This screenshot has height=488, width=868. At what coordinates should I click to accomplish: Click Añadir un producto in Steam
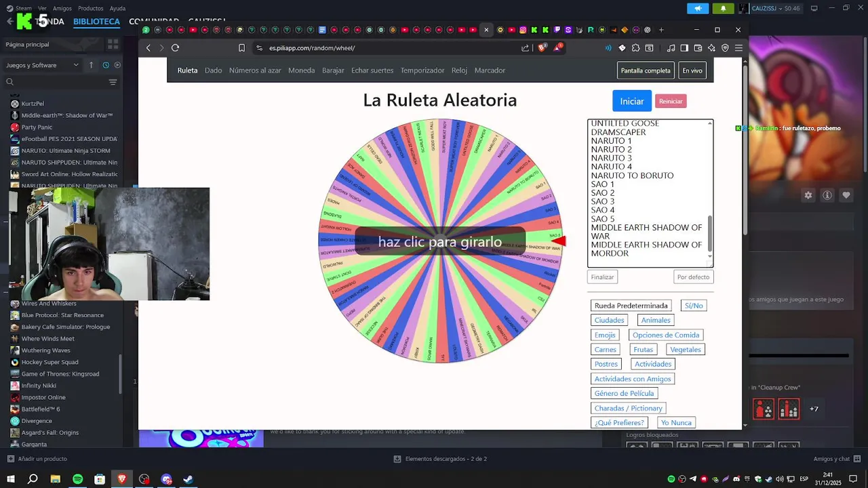[37, 459]
